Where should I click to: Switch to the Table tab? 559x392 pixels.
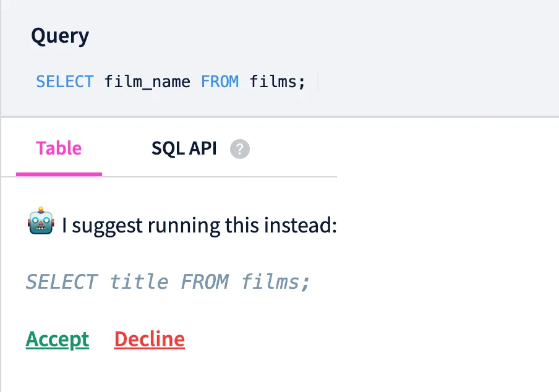click(59, 148)
